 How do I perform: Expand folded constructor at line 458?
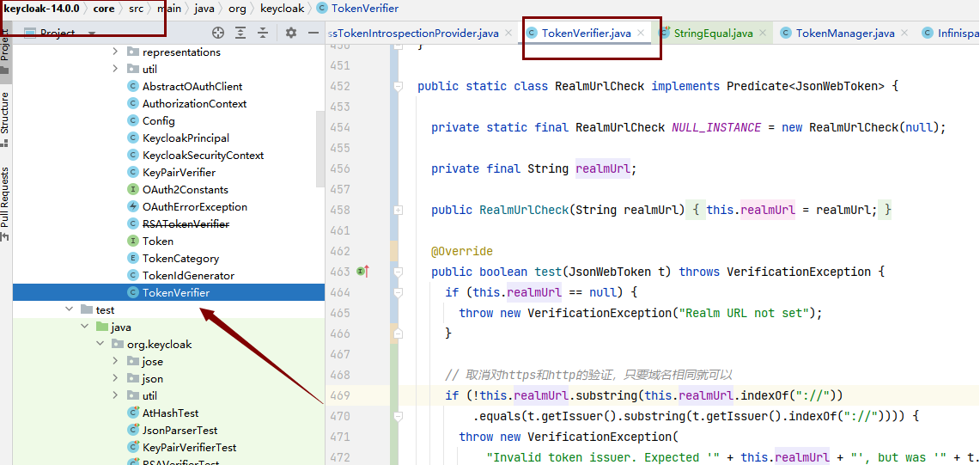pyautogui.click(x=399, y=211)
